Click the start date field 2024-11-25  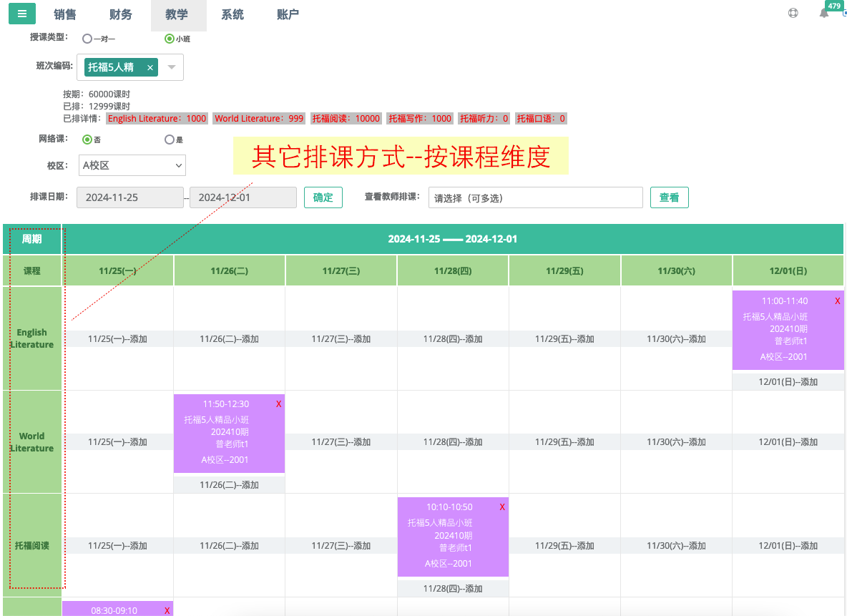(x=129, y=197)
